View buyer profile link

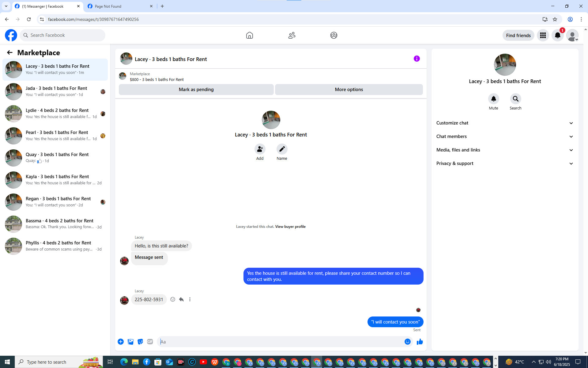[x=290, y=227]
